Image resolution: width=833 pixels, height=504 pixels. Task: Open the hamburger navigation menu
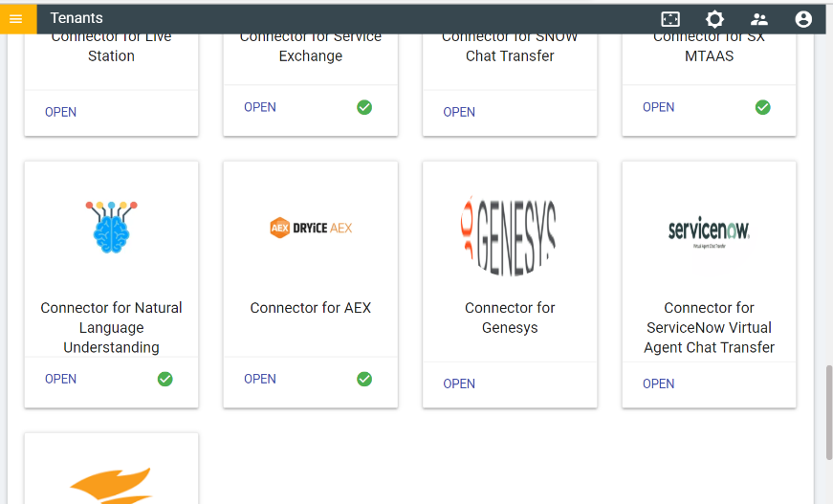point(16,18)
